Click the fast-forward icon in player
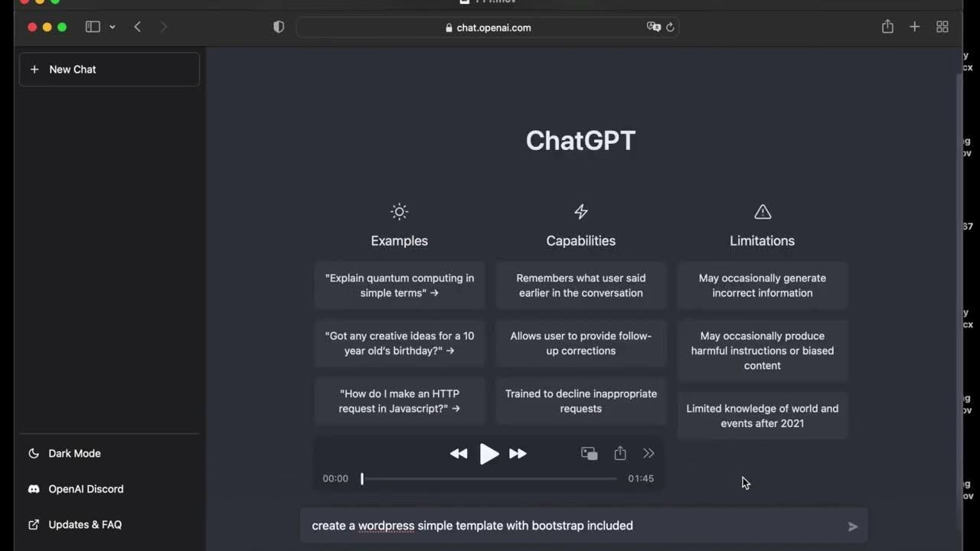The height and width of the screenshot is (551, 980). pos(518,454)
